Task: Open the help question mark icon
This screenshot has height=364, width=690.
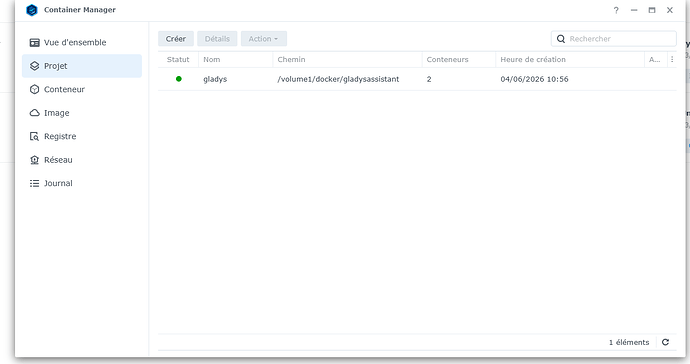Action: [616, 10]
